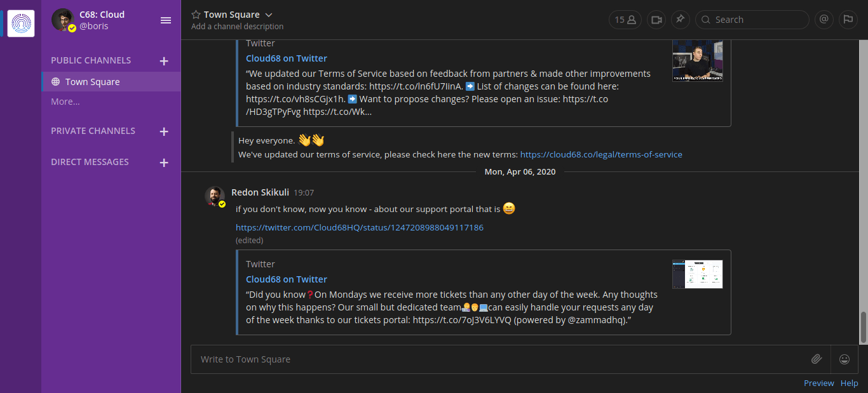Click the video call camera icon
Screen dimensions: 868x393
pos(656,20)
